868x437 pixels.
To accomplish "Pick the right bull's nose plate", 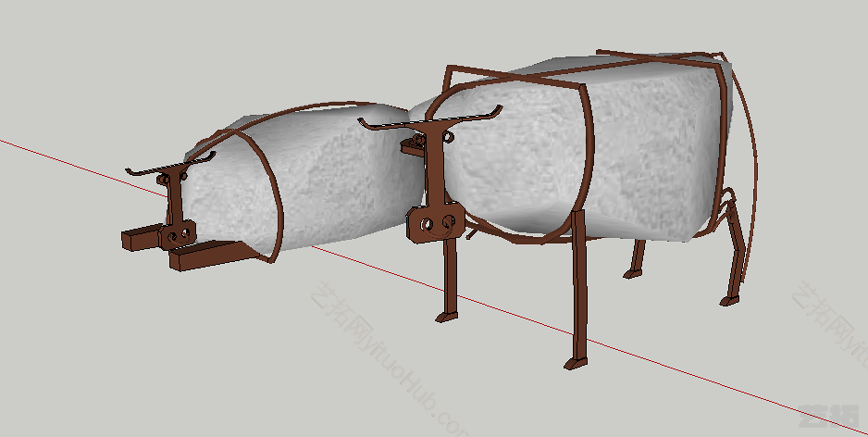I will coord(435,222).
